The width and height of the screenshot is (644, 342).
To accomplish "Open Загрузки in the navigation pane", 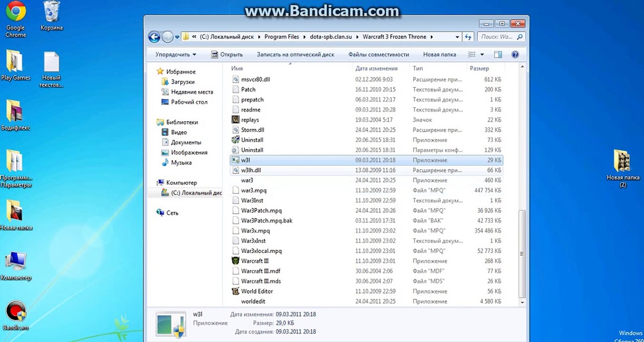I will pyautogui.click(x=183, y=82).
